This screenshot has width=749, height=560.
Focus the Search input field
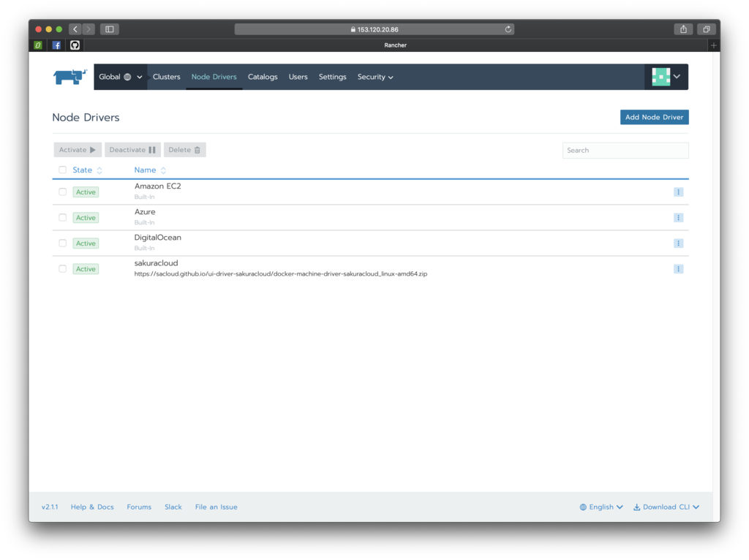coord(625,151)
